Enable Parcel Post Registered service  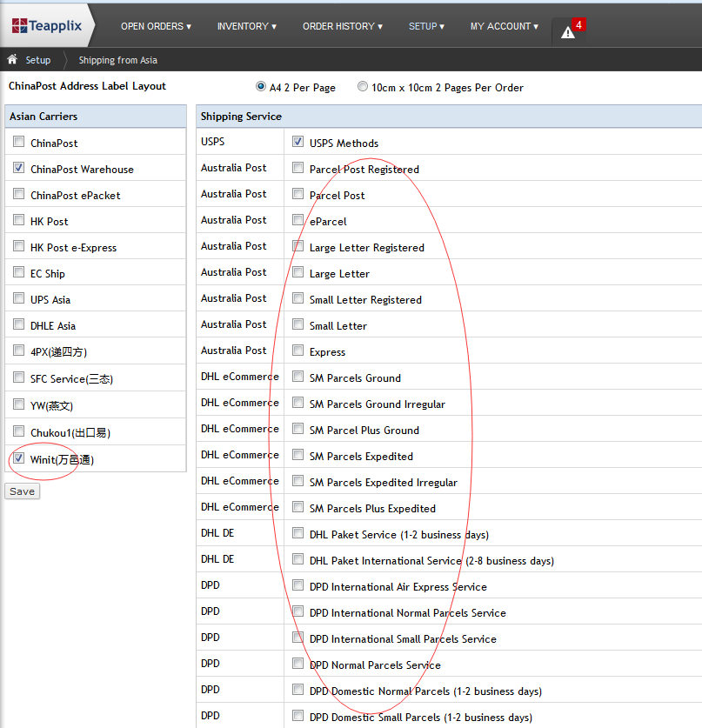pos(298,167)
